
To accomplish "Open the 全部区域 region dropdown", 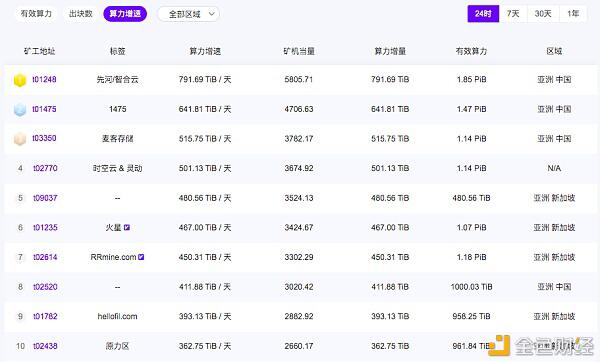I will [x=189, y=14].
